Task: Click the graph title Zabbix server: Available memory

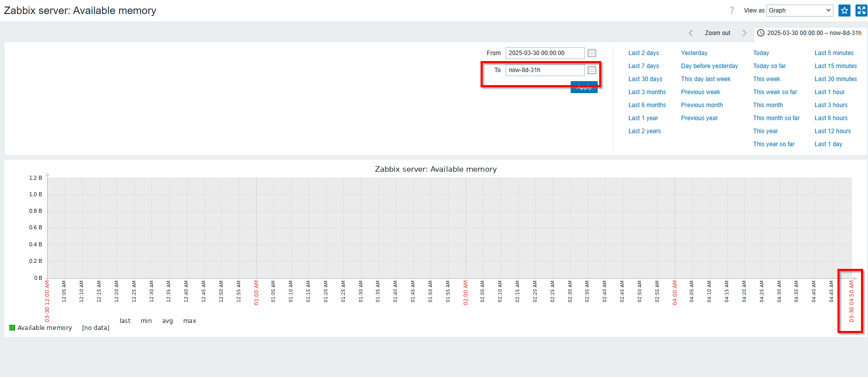Action: coord(436,169)
